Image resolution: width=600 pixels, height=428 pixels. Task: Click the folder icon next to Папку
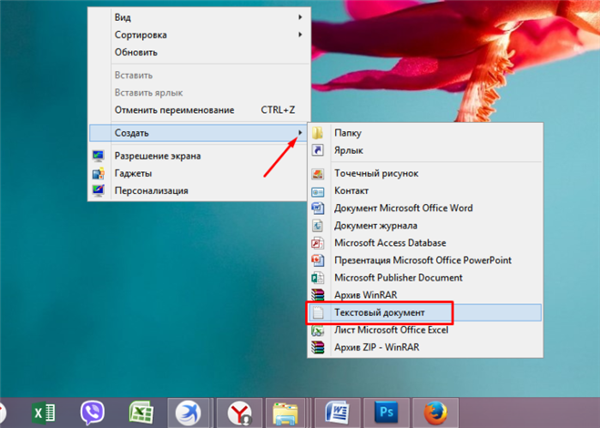[x=318, y=133]
